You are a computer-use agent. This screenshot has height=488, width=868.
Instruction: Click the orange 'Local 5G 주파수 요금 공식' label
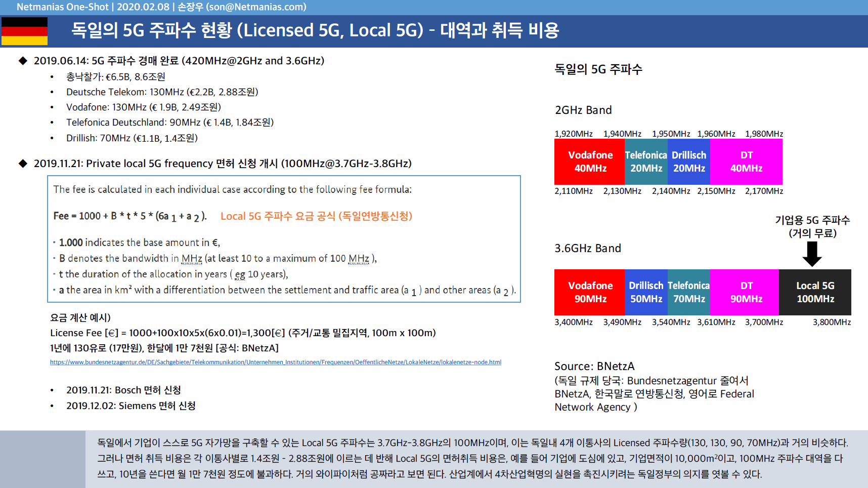click(316, 216)
